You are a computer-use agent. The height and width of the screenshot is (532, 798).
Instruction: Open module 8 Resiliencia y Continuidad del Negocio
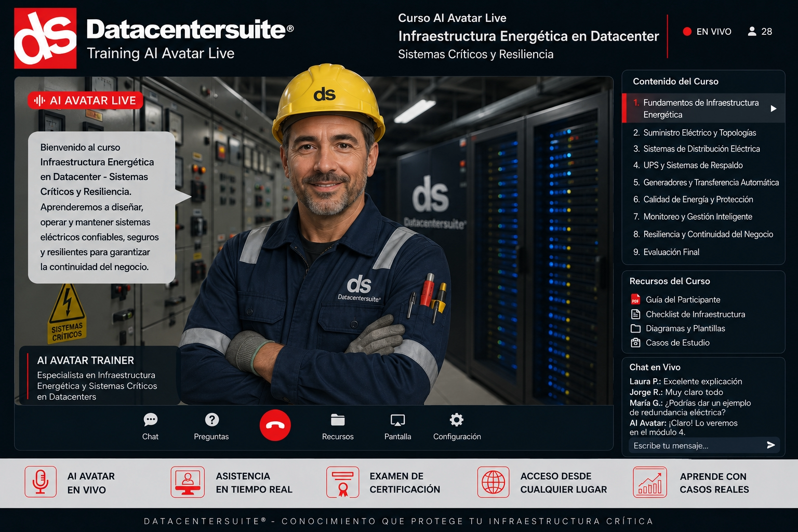tap(703, 234)
